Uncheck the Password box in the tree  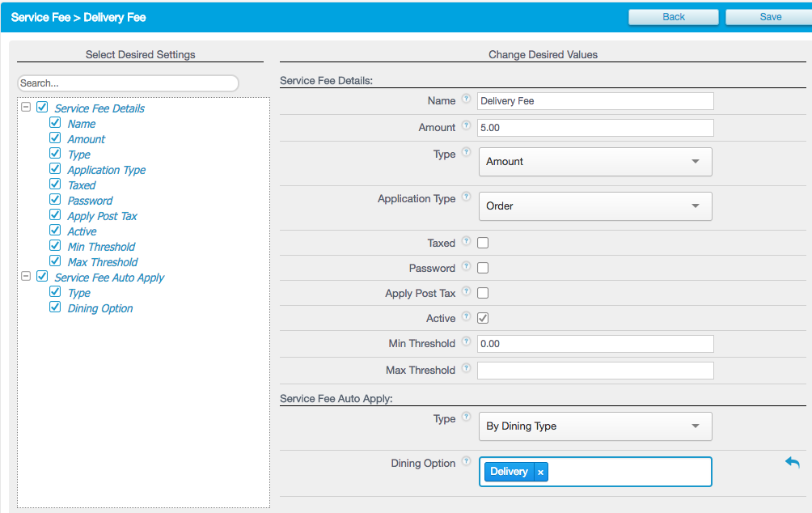click(x=55, y=199)
